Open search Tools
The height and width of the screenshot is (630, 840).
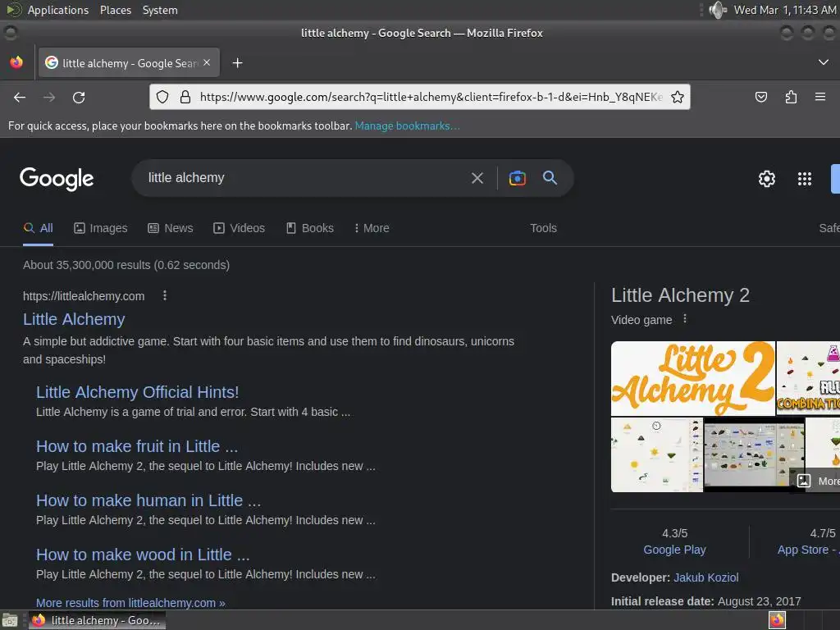(x=543, y=228)
